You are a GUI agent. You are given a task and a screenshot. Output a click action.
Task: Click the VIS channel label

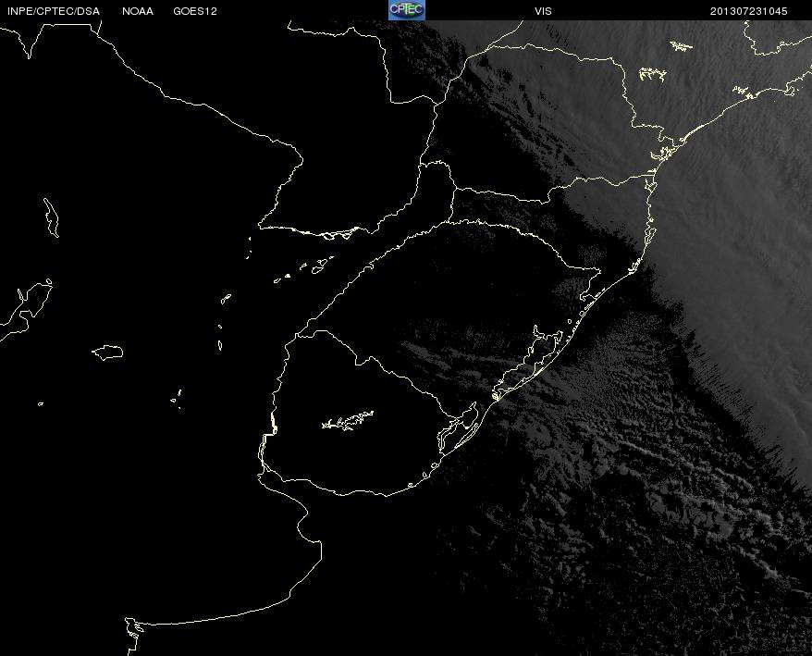543,11
